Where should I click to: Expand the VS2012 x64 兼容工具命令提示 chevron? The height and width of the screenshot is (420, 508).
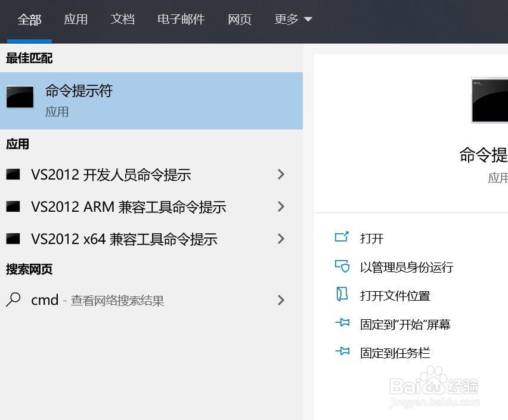click(x=281, y=239)
